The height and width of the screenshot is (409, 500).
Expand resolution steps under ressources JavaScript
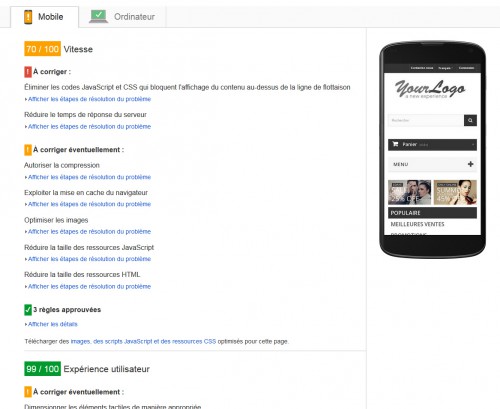(x=89, y=259)
